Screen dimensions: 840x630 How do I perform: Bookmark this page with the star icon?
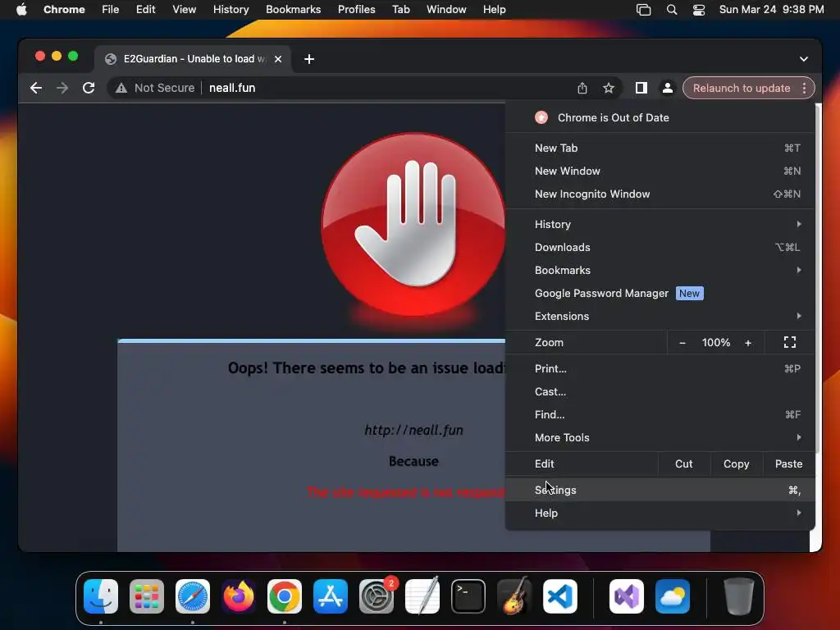609,88
